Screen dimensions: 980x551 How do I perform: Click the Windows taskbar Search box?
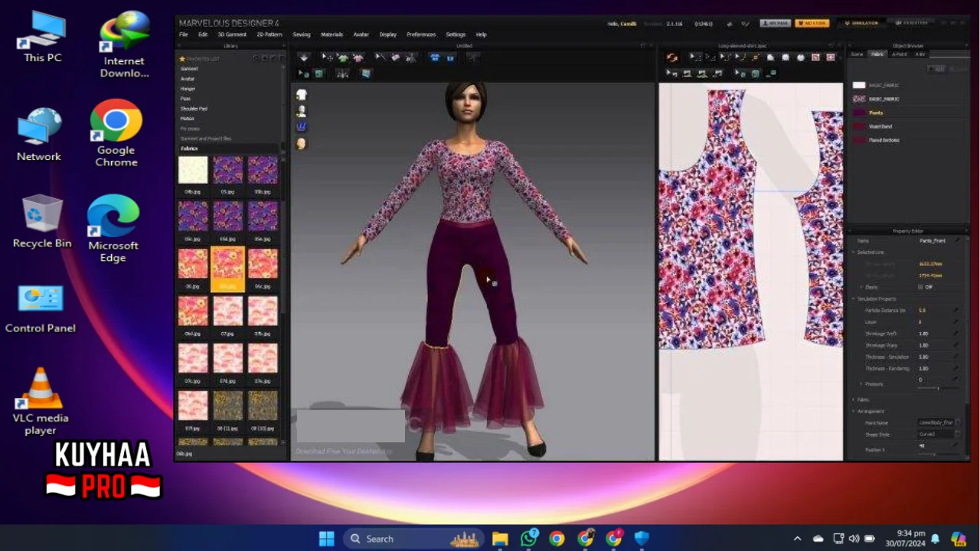[x=413, y=539]
